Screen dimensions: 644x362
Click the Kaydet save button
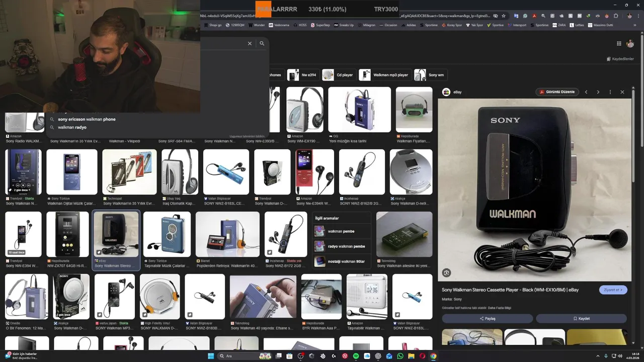click(x=581, y=318)
